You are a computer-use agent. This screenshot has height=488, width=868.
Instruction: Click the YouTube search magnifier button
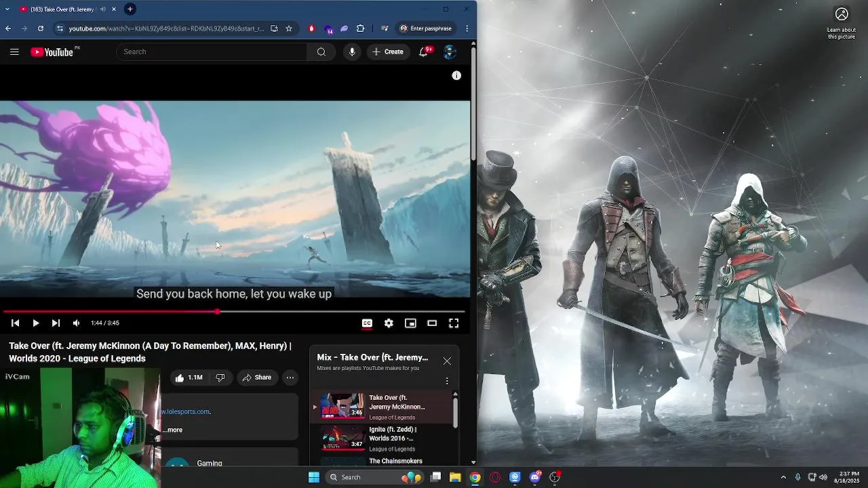click(x=321, y=52)
